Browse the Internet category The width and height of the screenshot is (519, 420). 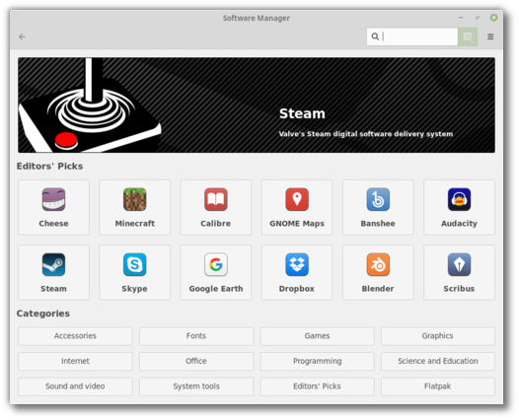[75, 361]
